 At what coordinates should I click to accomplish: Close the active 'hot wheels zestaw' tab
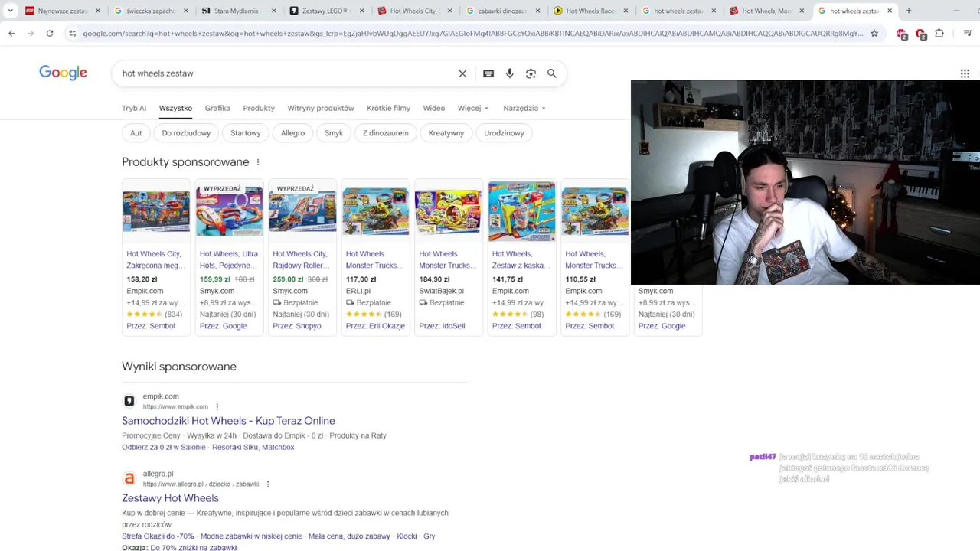click(x=890, y=11)
